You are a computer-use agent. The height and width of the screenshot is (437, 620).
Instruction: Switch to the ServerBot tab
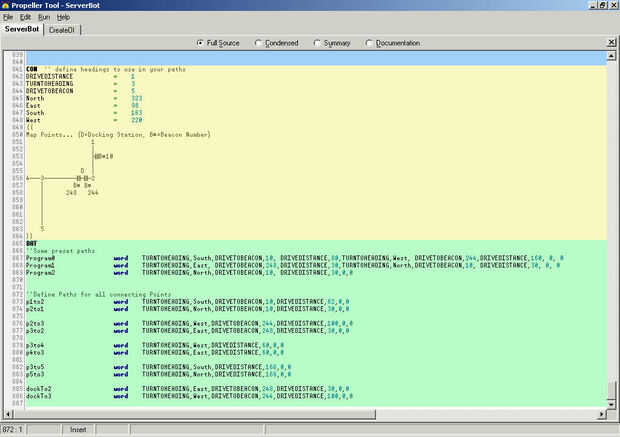pyautogui.click(x=22, y=29)
